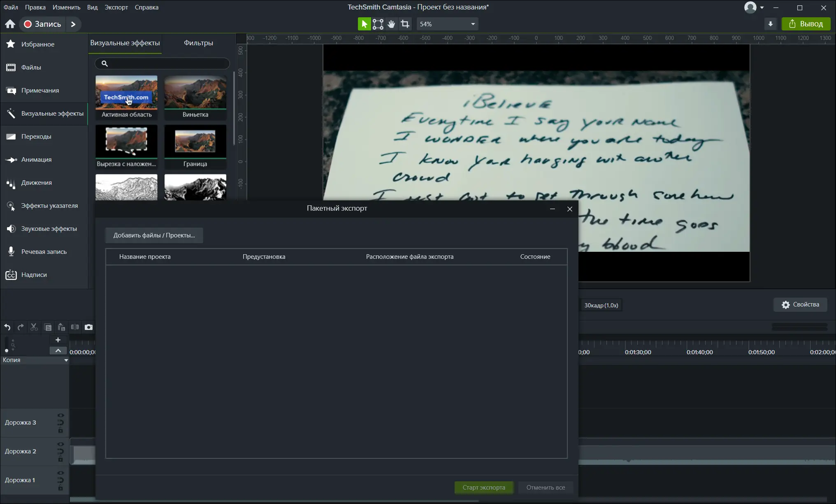Image resolution: width=836 pixels, height=504 pixels.
Task: Lock Дорожка 2 with its lock icon
Action: pyautogui.click(x=60, y=459)
